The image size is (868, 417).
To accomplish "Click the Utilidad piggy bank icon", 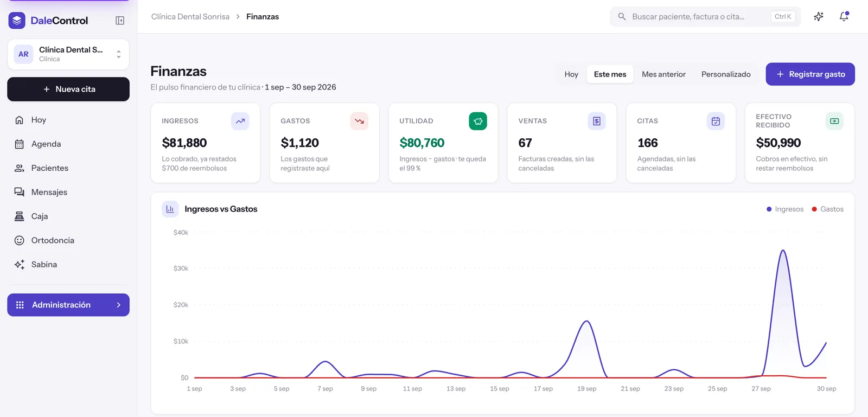I will point(478,121).
